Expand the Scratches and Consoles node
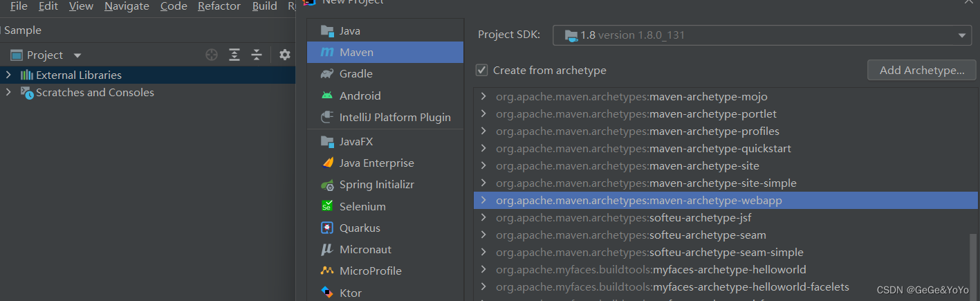 [x=8, y=93]
